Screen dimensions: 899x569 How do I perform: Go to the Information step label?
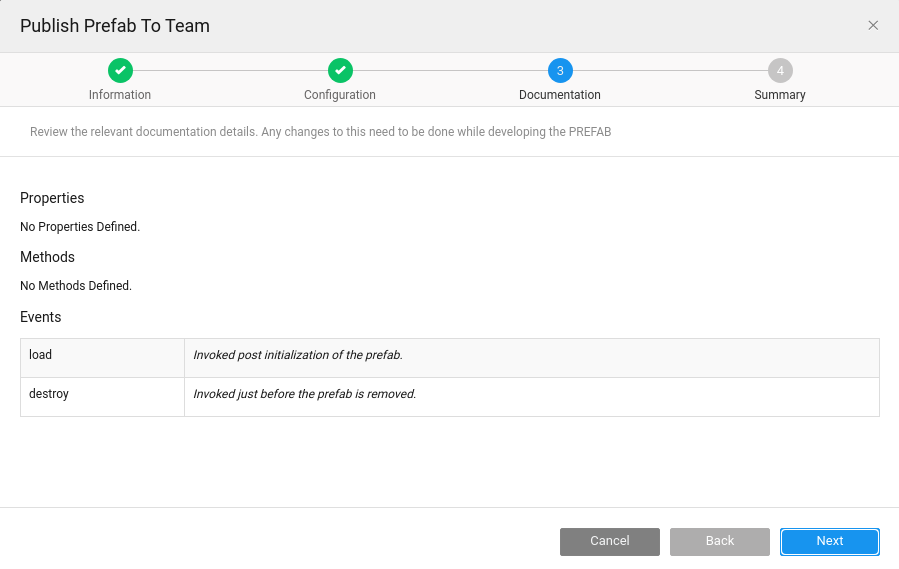coord(120,95)
